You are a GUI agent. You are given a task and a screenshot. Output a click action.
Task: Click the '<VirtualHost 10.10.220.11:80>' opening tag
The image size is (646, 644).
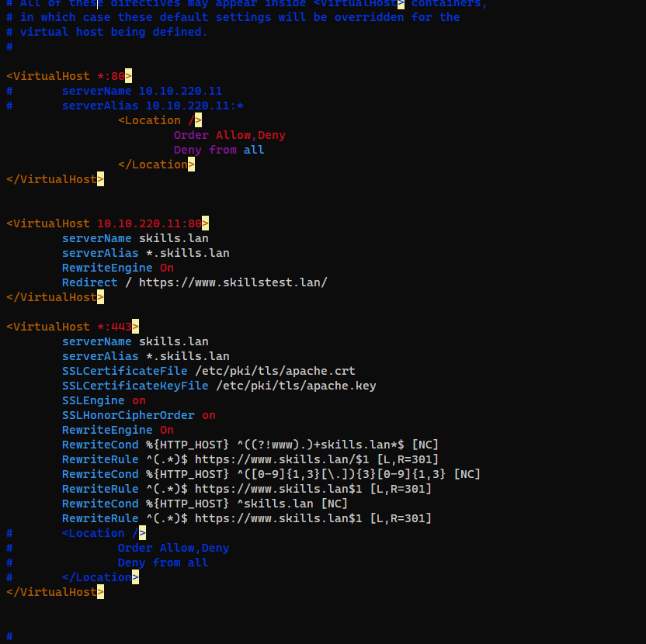(x=107, y=223)
